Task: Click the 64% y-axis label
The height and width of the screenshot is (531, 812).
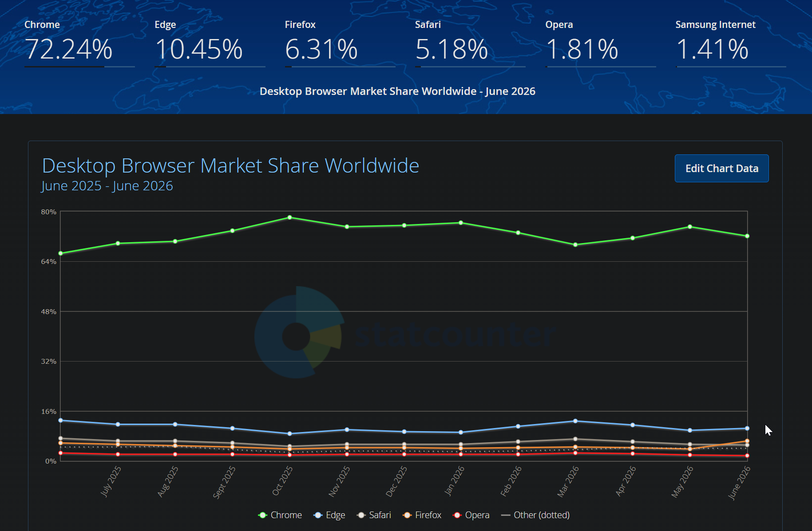Action: click(x=49, y=262)
